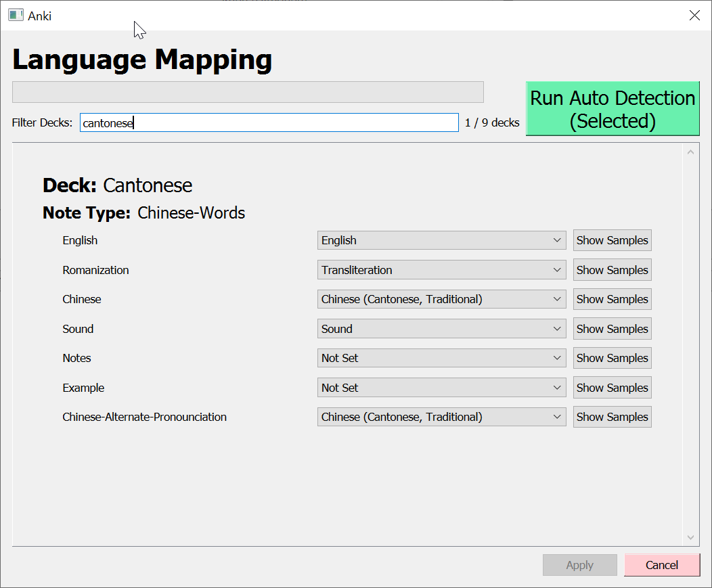Show Samples for the Notes field
The height and width of the screenshot is (588, 712).
(612, 358)
